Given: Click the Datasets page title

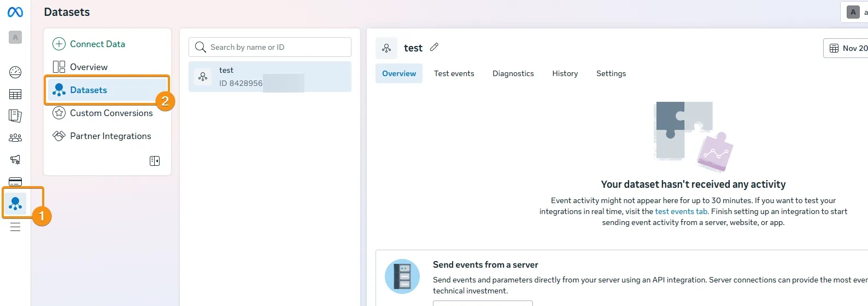Looking at the screenshot, I should pos(67,12).
